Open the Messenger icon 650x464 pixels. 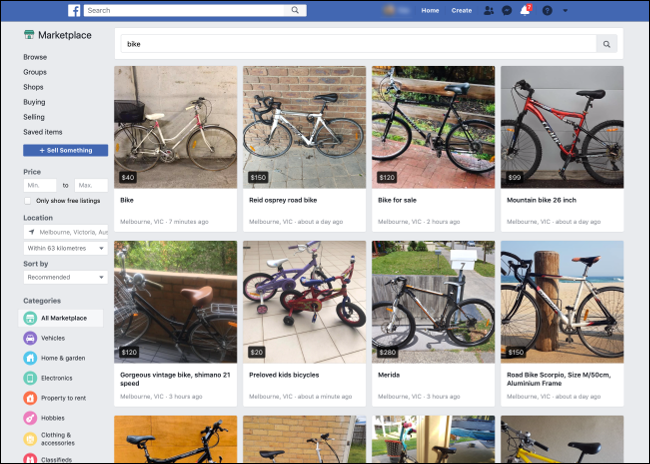pos(507,10)
